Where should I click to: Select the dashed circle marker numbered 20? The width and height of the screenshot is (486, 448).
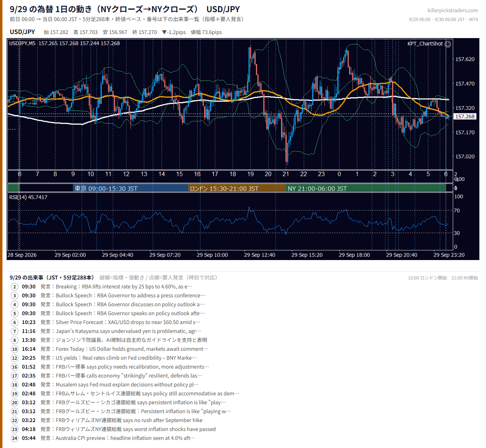point(15,403)
